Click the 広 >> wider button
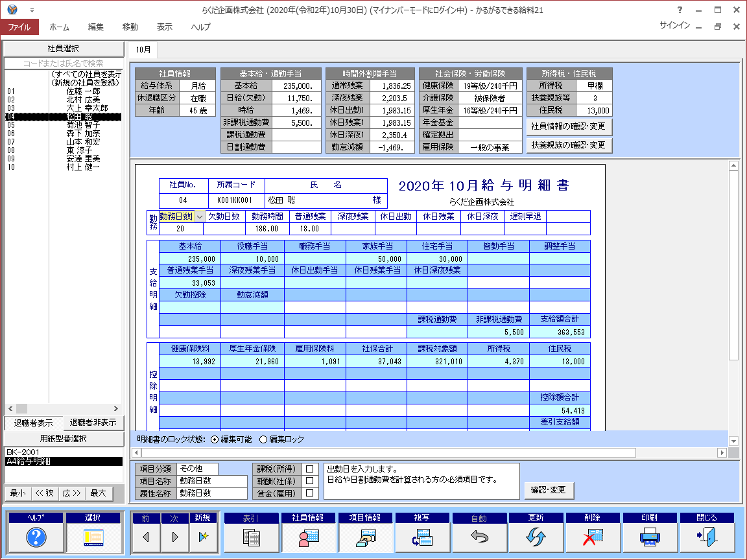This screenshot has height=560, width=747. (x=72, y=493)
